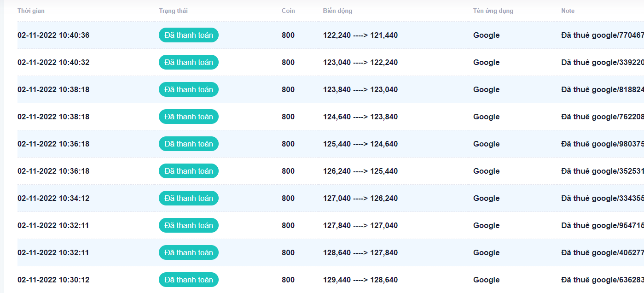Click the Thời gian column header
This screenshot has width=644, height=293.
pyautogui.click(x=31, y=11)
